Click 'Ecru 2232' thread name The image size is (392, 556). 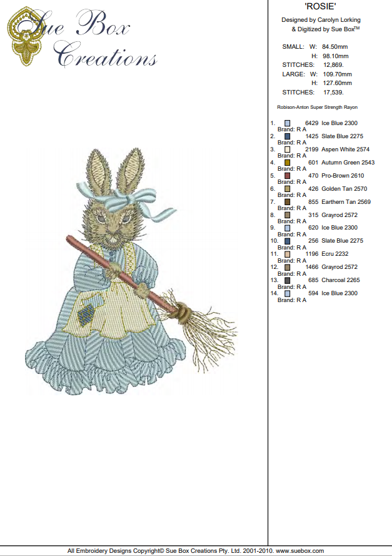335,254
